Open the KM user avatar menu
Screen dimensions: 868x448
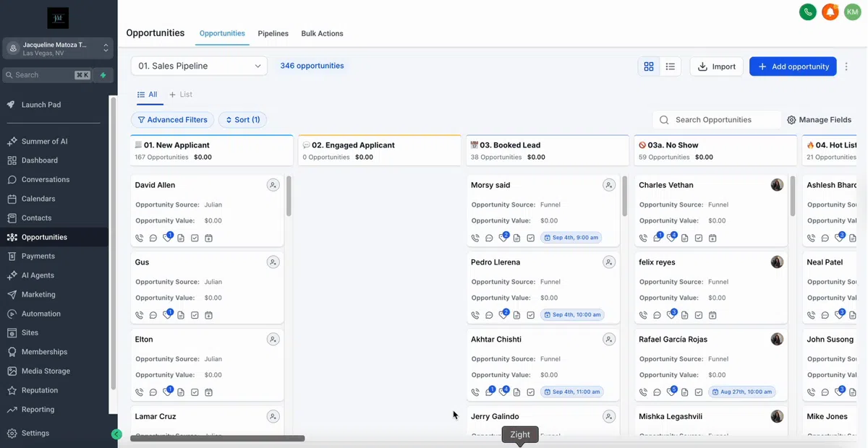[x=853, y=12]
